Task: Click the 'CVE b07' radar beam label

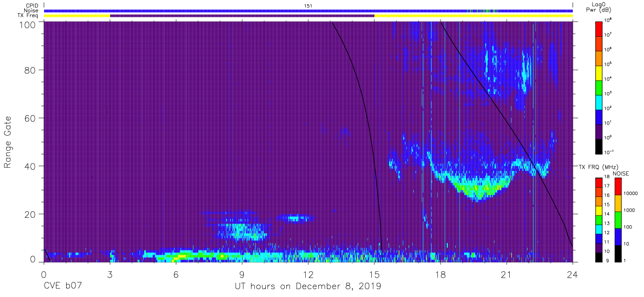Action: coord(63,287)
